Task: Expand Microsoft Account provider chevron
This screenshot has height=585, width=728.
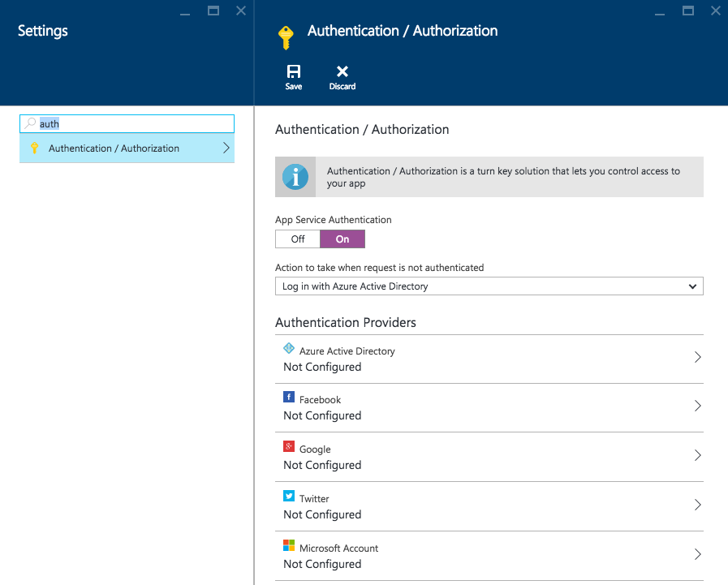Action: click(x=697, y=554)
